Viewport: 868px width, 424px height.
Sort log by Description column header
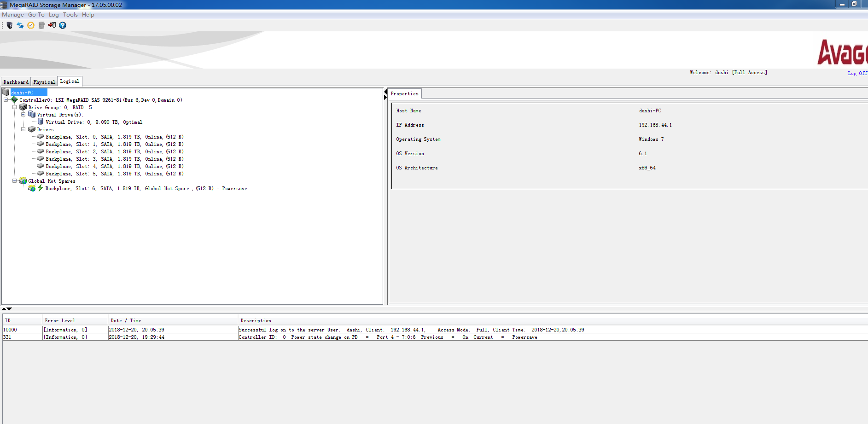553,320
